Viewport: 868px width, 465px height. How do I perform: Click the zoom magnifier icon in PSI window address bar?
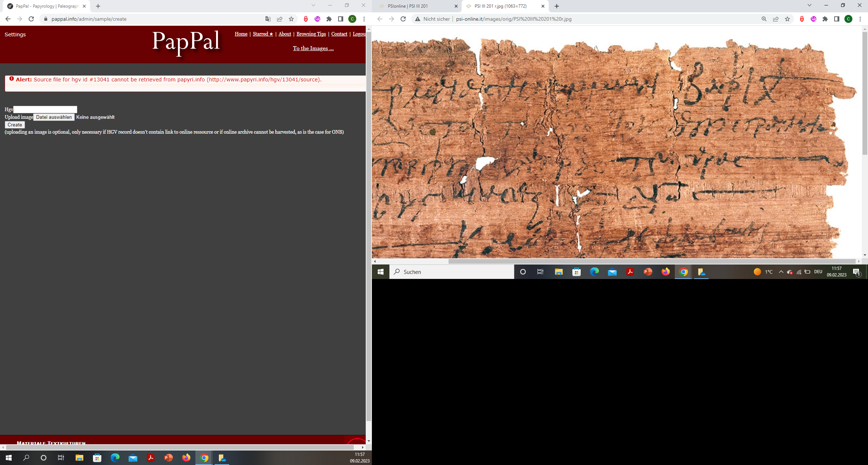764,19
